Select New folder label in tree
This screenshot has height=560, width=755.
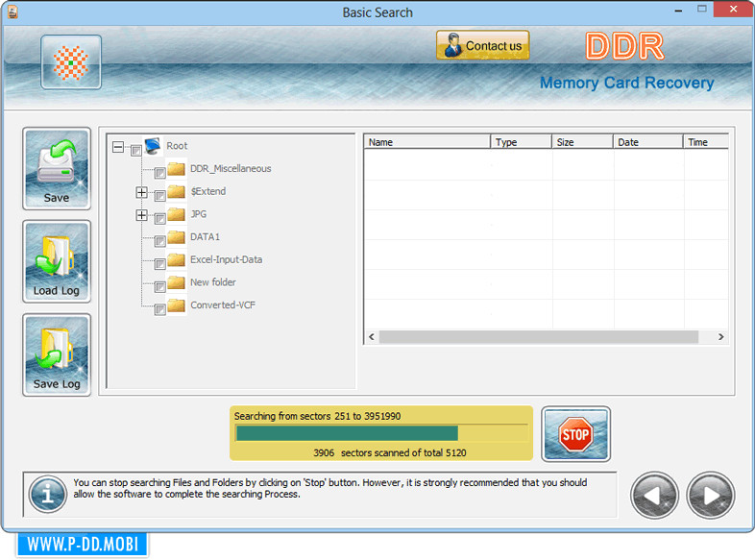(x=213, y=282)
